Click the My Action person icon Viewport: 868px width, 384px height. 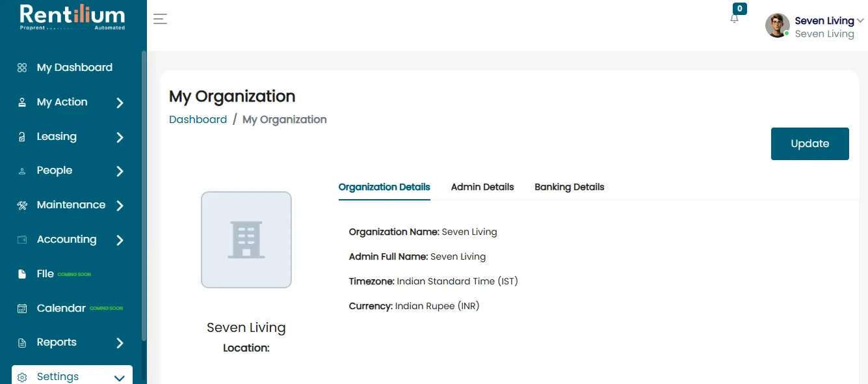click(22, 102)
